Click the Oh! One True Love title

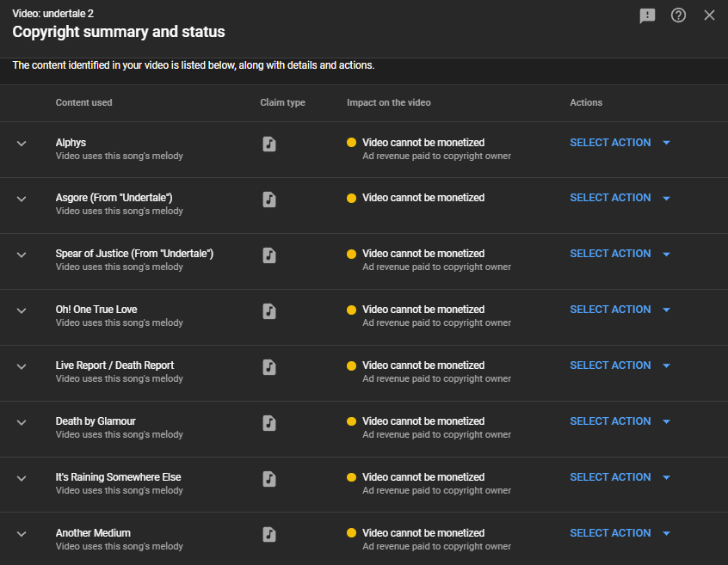coord(96,310)
